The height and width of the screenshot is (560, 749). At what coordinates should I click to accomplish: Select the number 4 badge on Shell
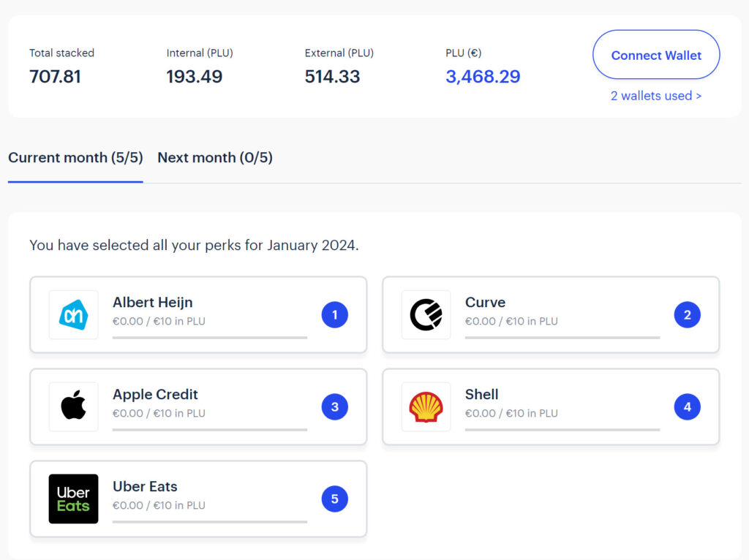point(687,406)
